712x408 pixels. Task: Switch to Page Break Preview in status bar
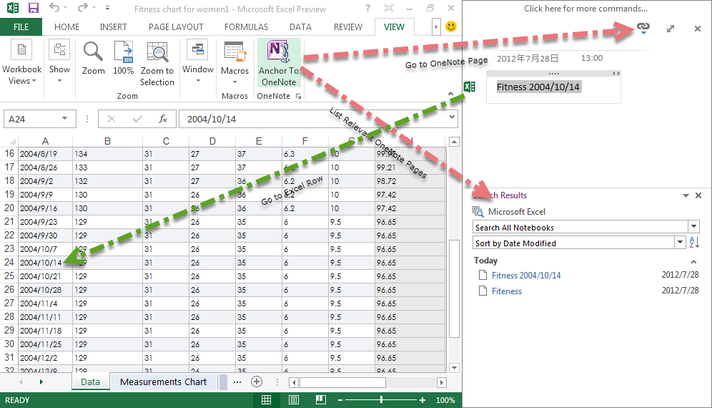point(321,400)
